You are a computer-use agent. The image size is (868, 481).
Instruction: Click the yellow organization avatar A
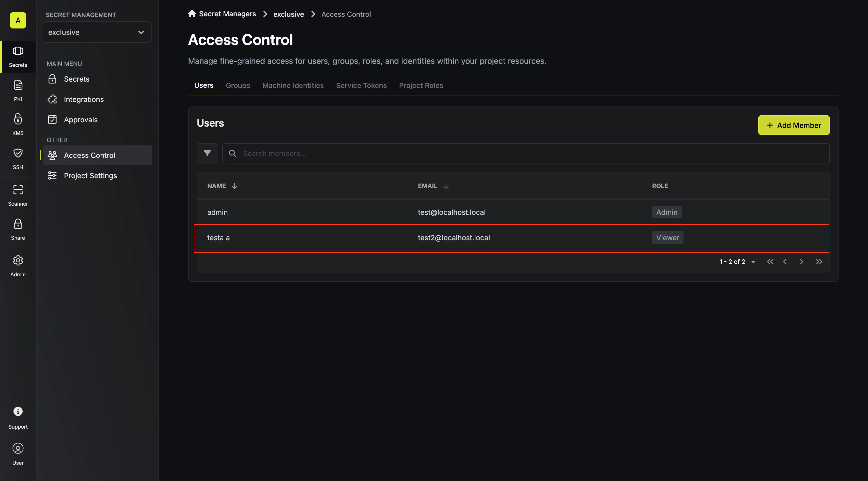click(x=18, y=20)
